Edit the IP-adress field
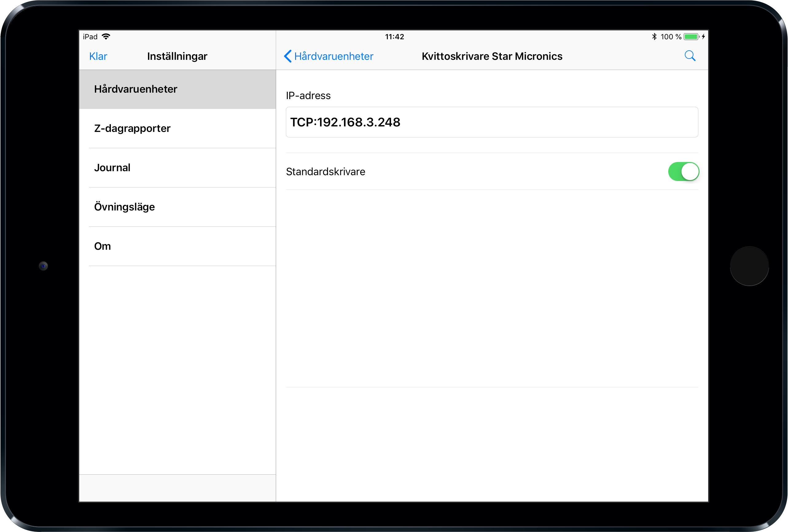This screenshot has height=532, width=788. tap(492, 122)
